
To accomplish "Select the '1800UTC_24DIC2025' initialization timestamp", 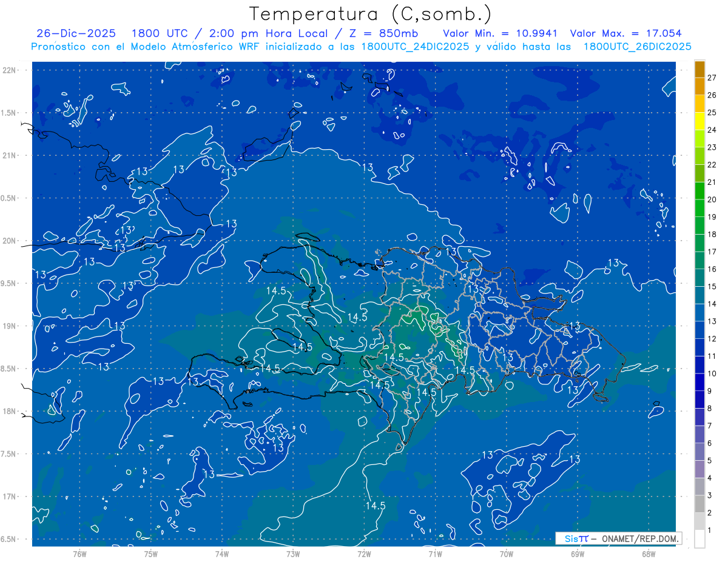I will 415,47.
